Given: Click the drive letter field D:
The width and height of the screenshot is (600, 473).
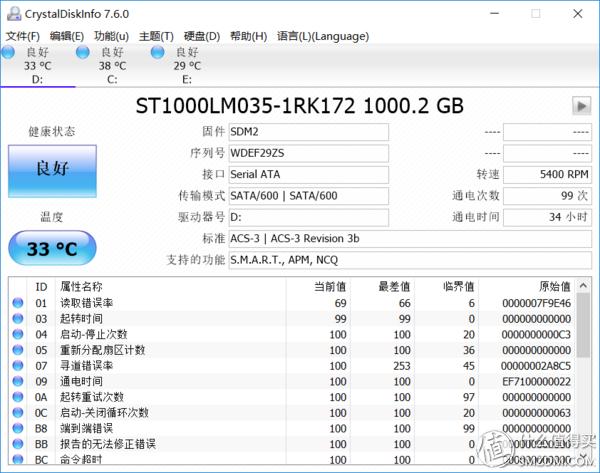Looking at the screenshot, I should point(308,217).
